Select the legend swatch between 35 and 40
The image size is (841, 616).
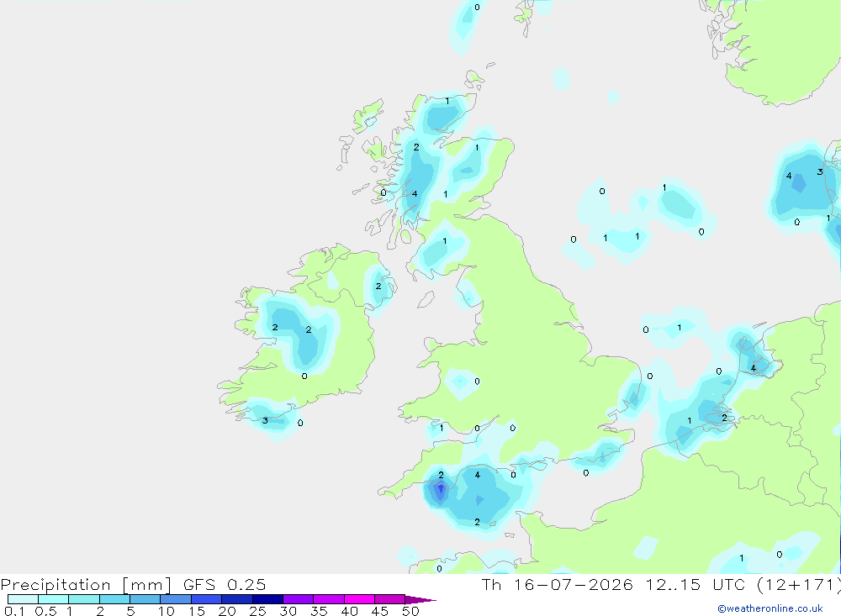pyautogui.click(x=329, y=599)
